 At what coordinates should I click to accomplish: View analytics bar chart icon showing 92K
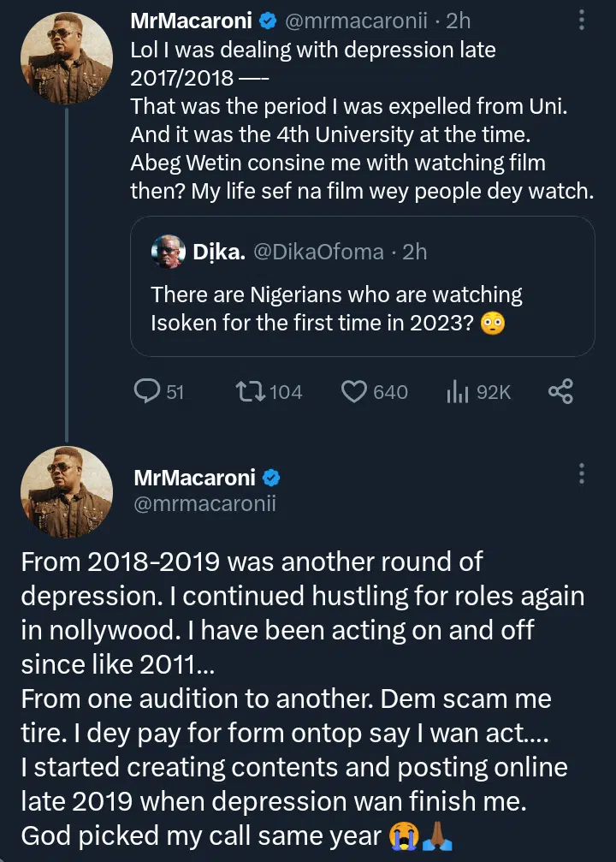[x=456, y=392]
